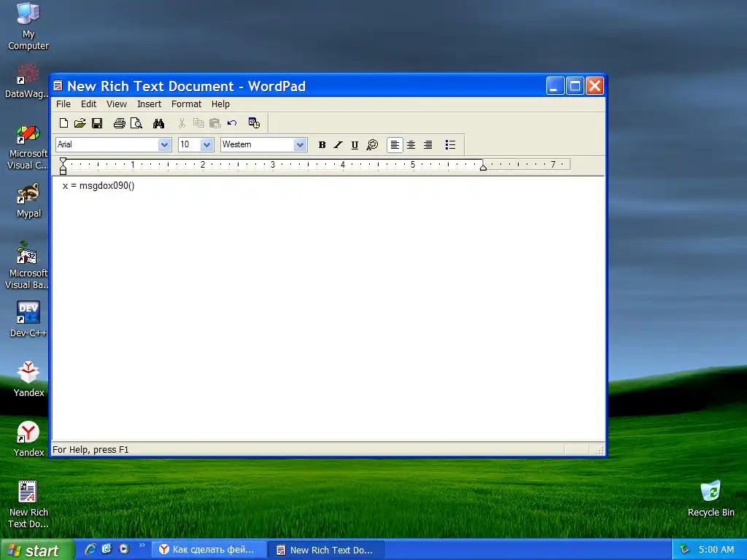Expand the Western script dropdown arrow
Viewport: 747px width, 560px height.
(x=300, y=145)
